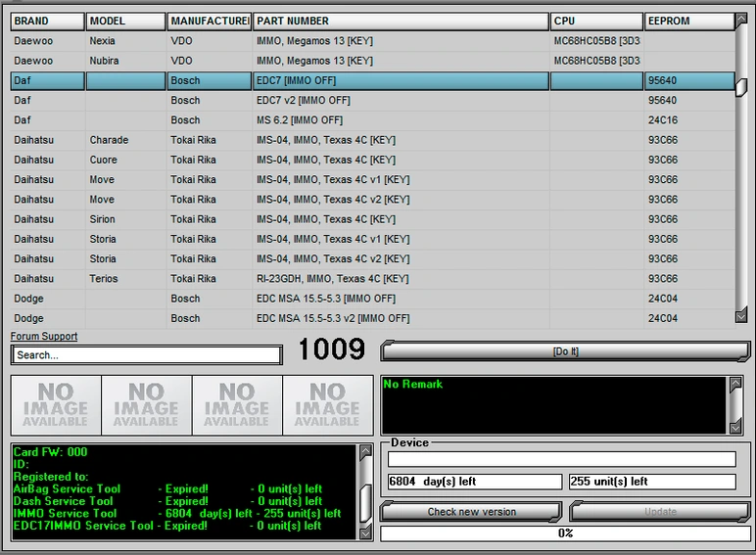Select third No Image Available thumbnail
Image resolution: width=756 pixels, height=555 pixels.
click(237, 405)
